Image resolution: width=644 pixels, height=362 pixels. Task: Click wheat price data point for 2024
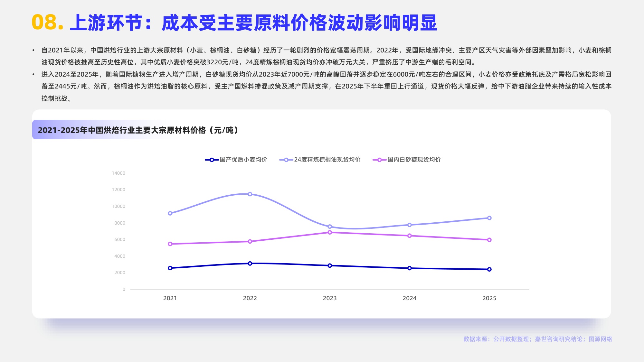pyautogui.click(x=410, y=268)
